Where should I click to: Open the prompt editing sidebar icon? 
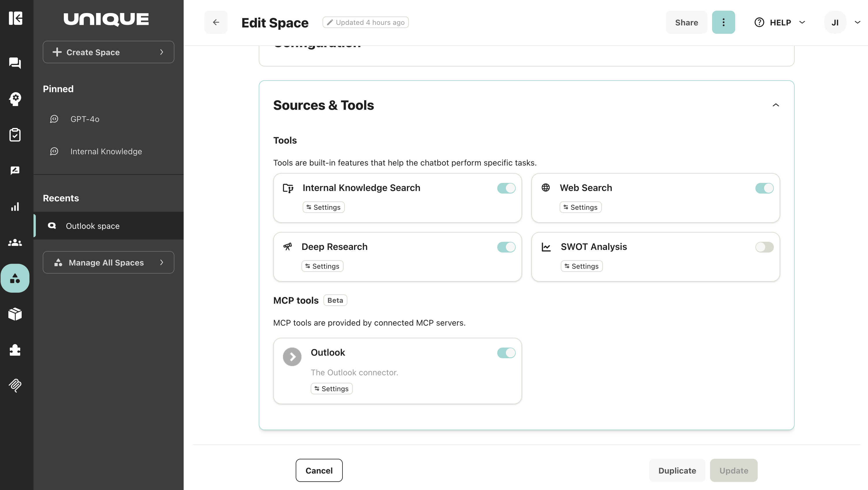tap(15, 170)
